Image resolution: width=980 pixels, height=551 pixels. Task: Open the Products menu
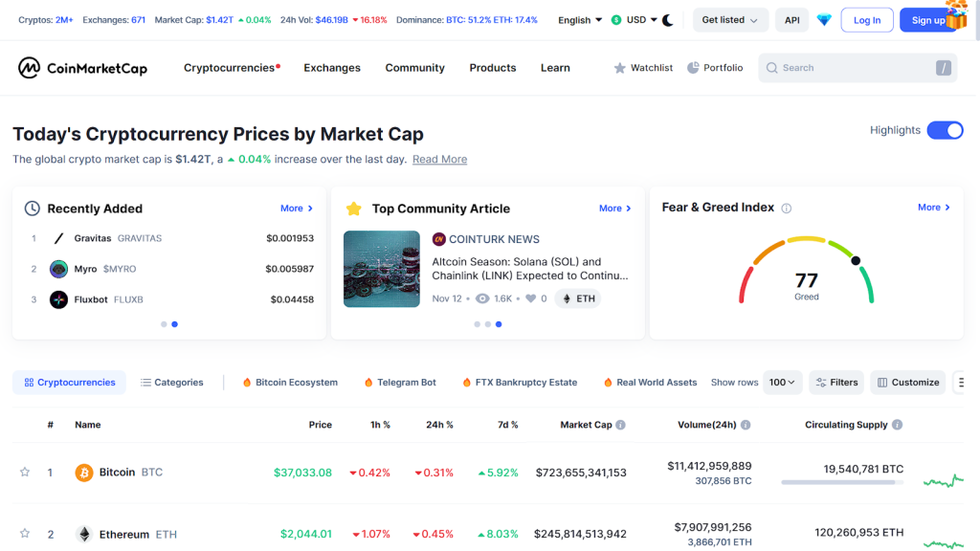(493, 68)
